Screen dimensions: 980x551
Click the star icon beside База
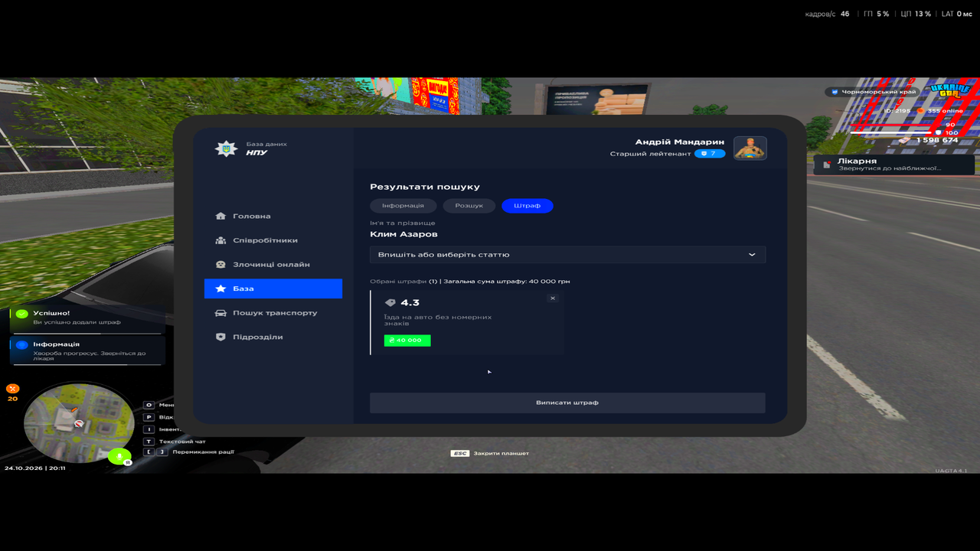point(220,289)
